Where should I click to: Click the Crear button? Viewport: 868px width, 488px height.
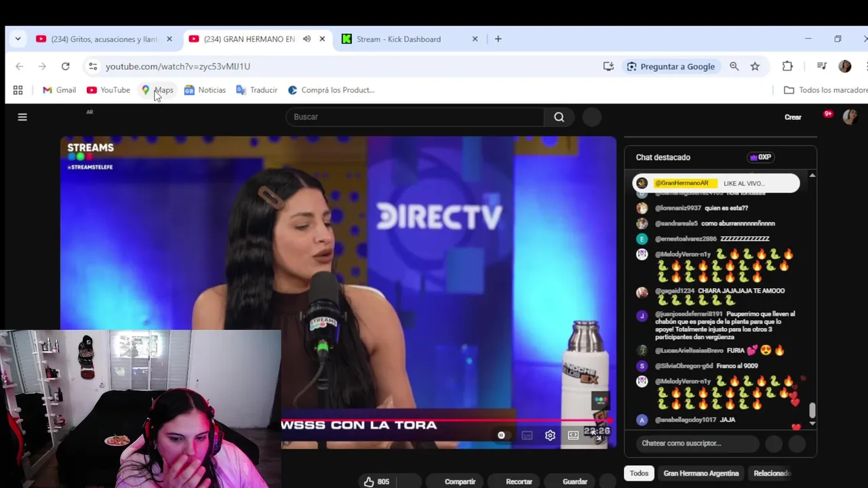click(793, 117)
